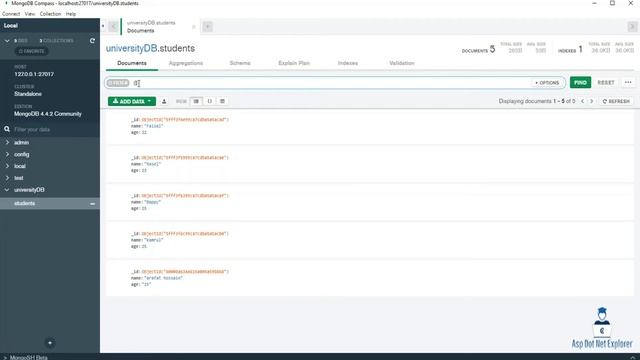The image size is (640, 360).
Task: Switch to Table view
Action: [222, 101]
